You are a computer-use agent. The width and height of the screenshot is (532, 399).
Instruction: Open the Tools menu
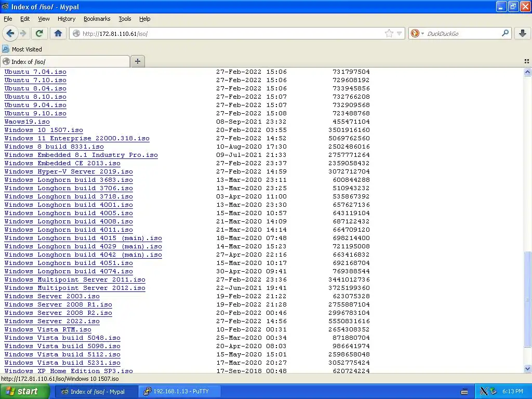coord(125,19)
